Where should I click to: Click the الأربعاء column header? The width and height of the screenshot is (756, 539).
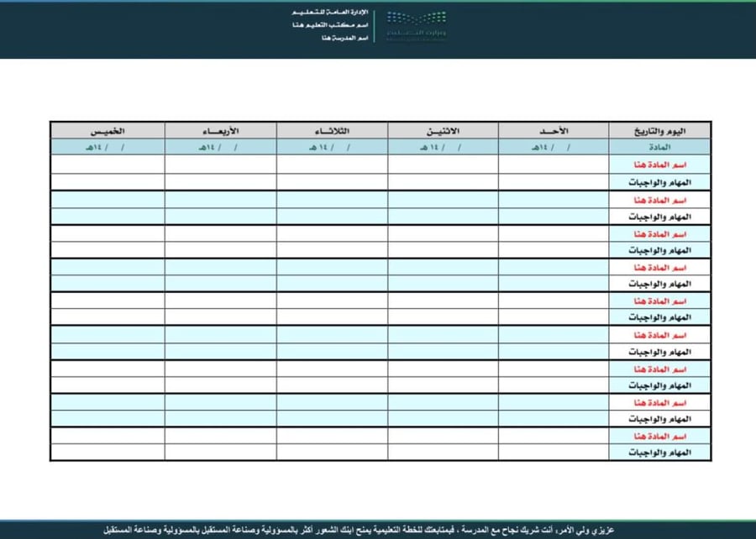click(x=220, y=130)
